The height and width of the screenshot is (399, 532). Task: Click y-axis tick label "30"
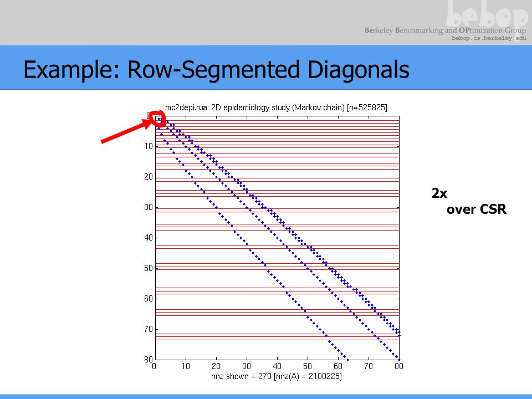point(149,207)
